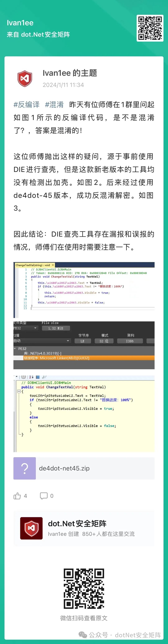168x644 pixels.
Task: Click the I386 architecture button
Action: [130, 341]
